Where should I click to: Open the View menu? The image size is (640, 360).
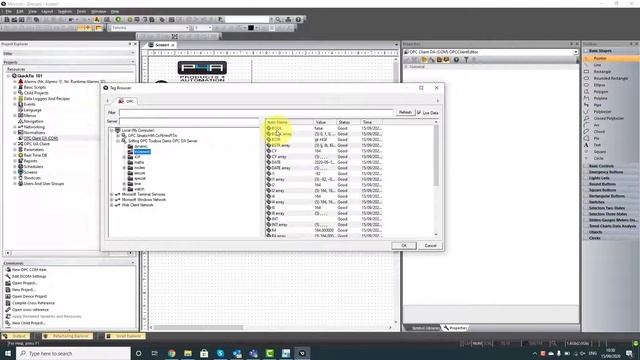point(32,11)
